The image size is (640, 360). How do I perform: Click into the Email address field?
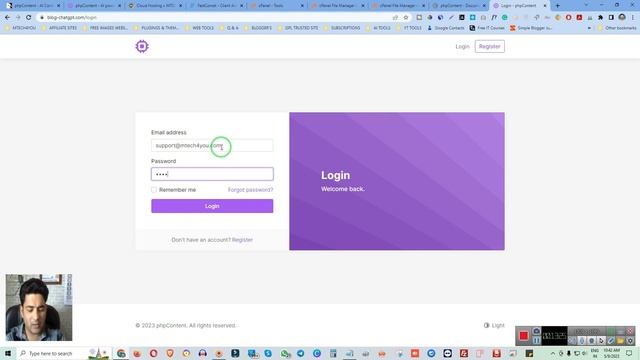pyautogui.click(x=212, y=145)
